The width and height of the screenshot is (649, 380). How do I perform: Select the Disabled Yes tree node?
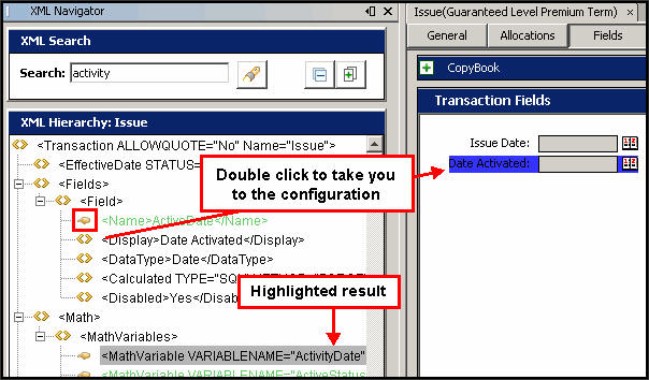pos(170,298)
